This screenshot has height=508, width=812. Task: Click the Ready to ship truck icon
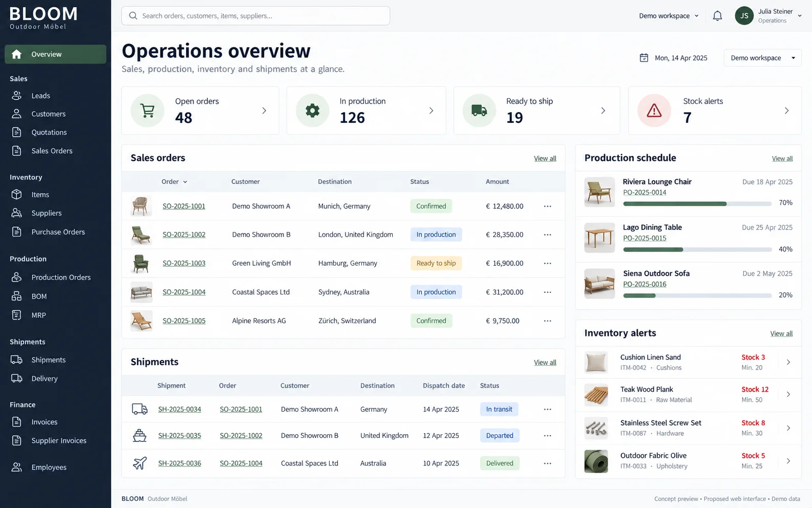pyautogui.click(x=479, y=111)
